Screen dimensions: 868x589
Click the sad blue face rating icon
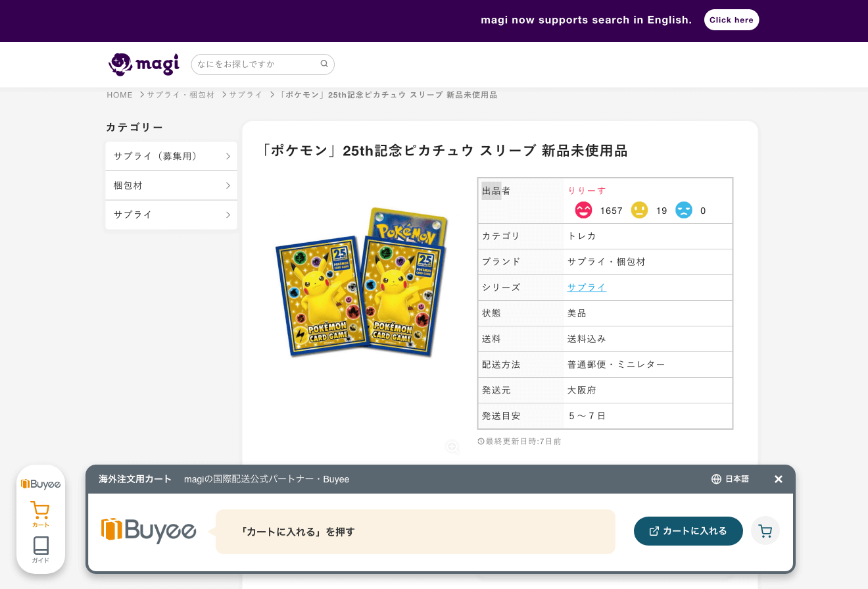[684, 211]
